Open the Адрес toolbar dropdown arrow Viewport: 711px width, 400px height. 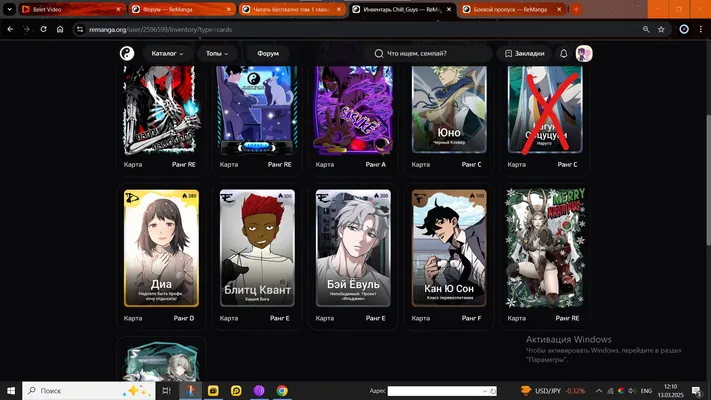[x=484, y=391]
